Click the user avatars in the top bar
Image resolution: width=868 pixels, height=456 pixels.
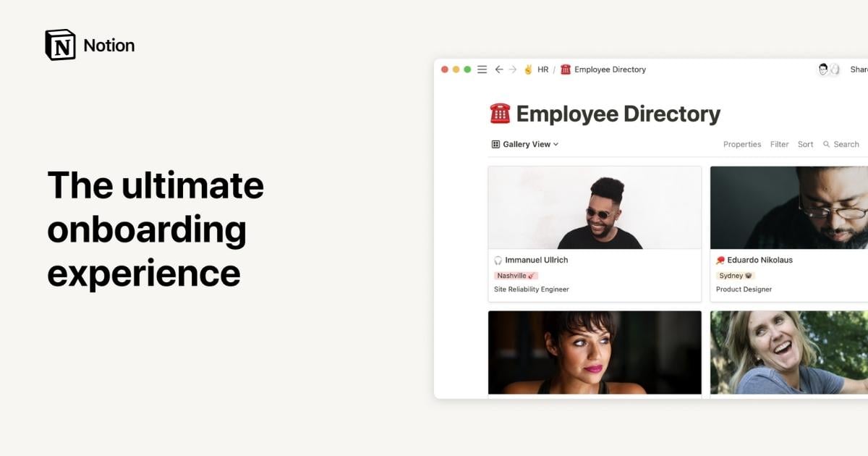coord(829,69)
